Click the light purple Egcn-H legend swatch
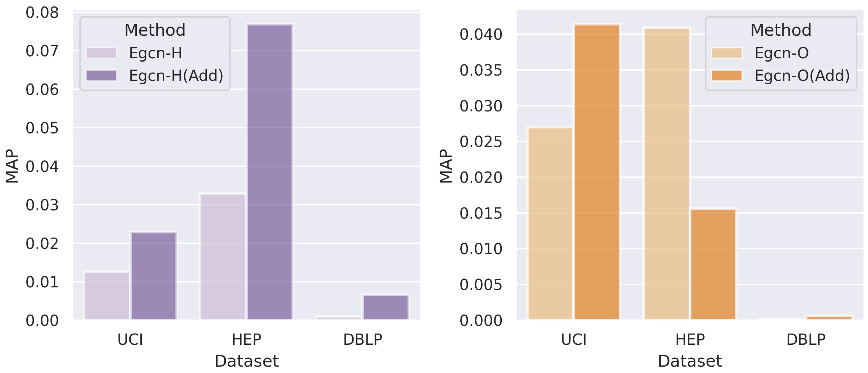The image size is (868, 373). pyautogui.click(x=101, y=53)
